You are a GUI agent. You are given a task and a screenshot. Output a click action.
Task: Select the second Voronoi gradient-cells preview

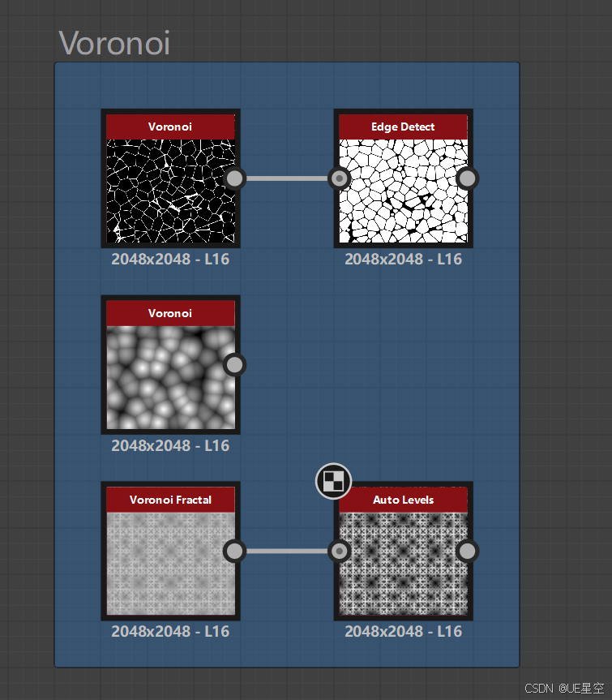(x=170, y=378)
